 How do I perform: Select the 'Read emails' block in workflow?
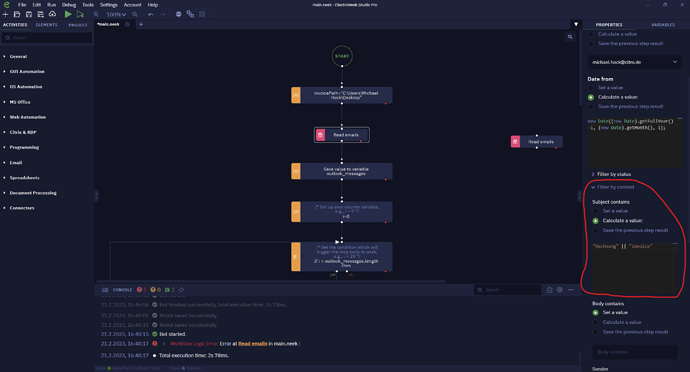[342, 135]
